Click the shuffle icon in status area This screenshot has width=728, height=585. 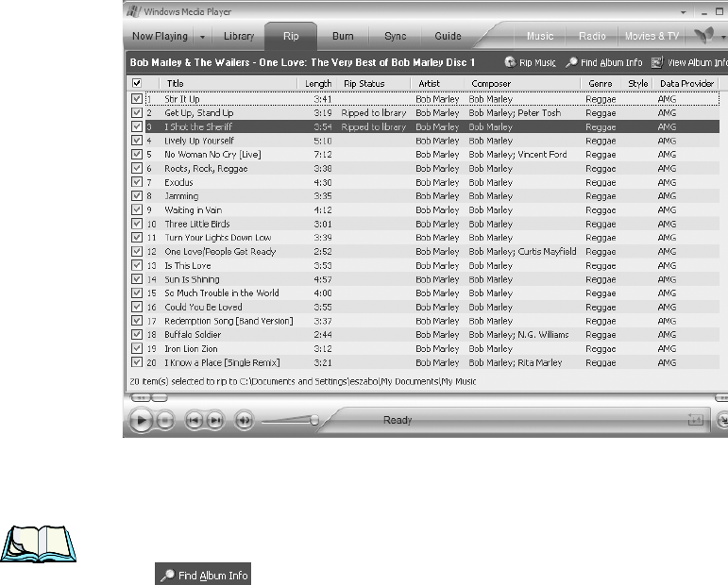(x=696, y=420)
